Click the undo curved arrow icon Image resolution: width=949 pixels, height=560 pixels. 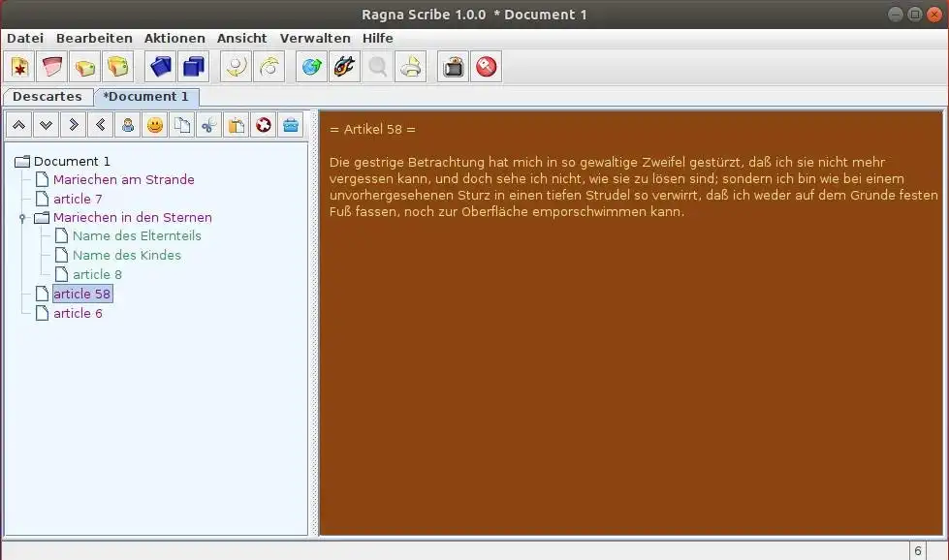click(237, 67)
